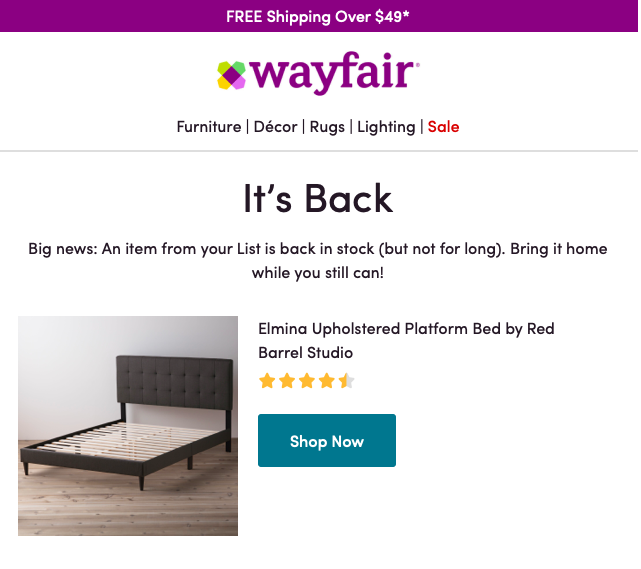The width and height of the screenshot is (641, 569).
Task: Open the Furniture category
Action: [209, 127]
